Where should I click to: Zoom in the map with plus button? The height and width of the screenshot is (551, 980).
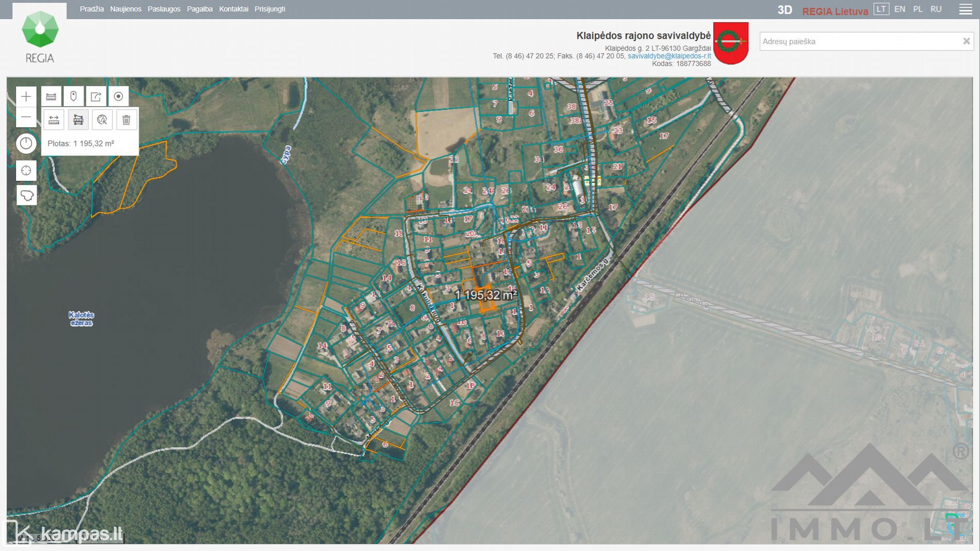[x=26, y=96]
